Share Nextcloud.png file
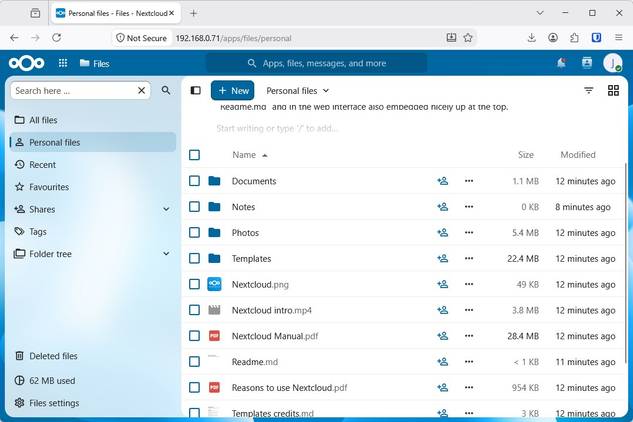Screen dimensions: 633x422 [443, 284]
